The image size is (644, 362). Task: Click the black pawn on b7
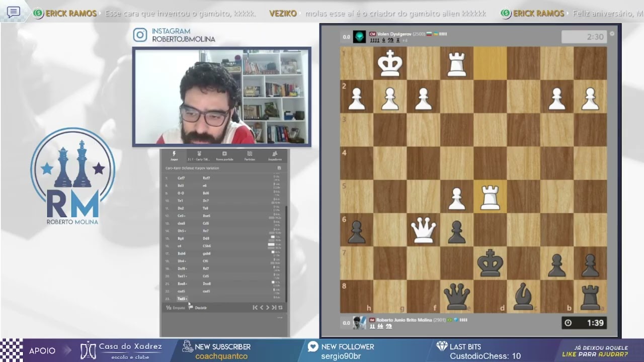click(x=556, y=264)
